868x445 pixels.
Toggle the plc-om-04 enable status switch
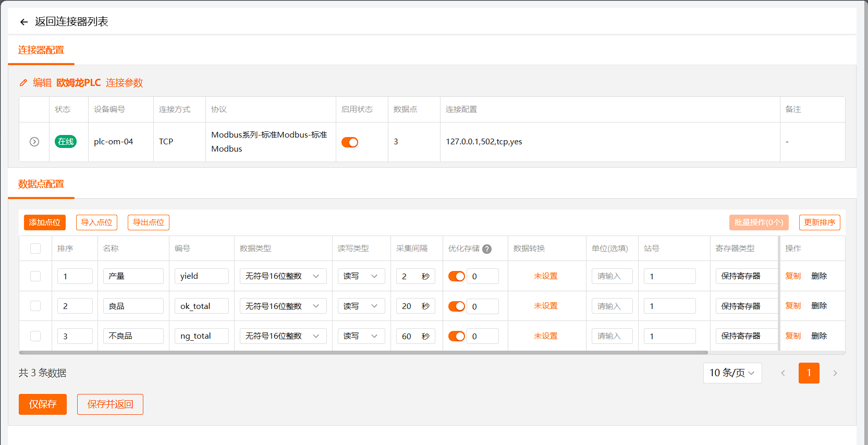pyautogui.click(x=350, y=142)
